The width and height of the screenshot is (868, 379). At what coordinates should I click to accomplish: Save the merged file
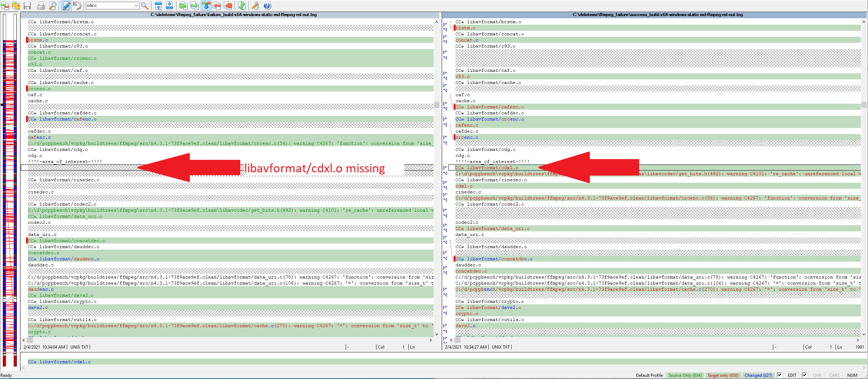27,6
